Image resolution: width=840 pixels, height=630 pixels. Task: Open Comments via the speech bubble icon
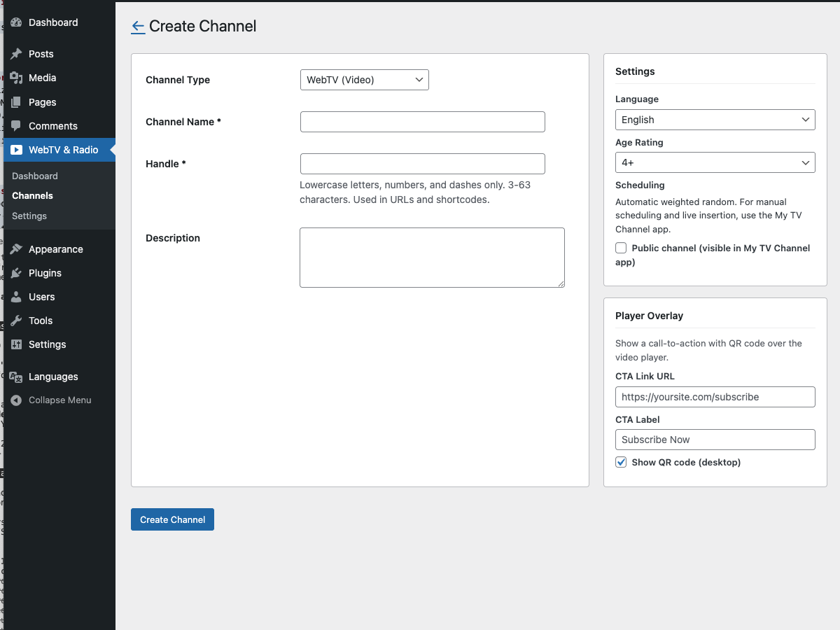tap(15, 126)
